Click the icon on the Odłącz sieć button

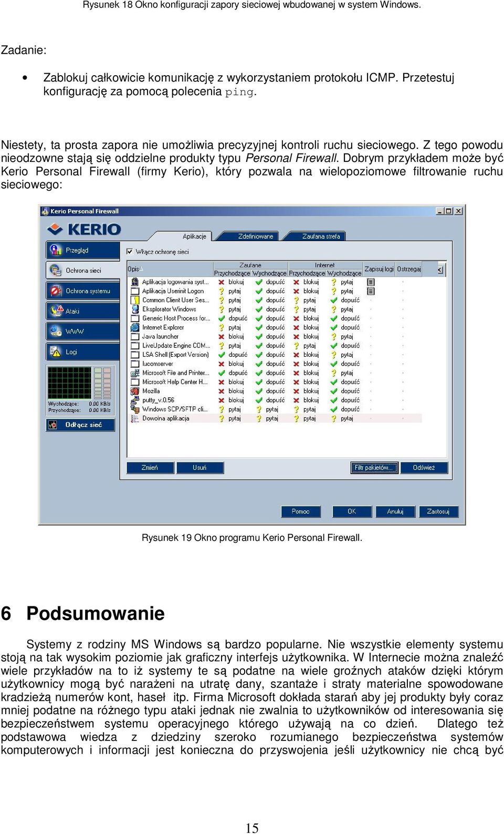53,425
